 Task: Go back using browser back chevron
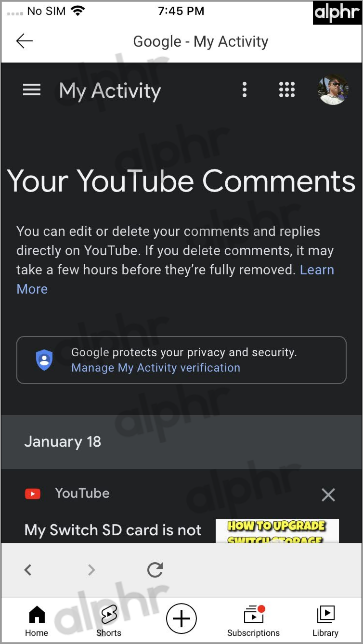click(x=28, y=570)
